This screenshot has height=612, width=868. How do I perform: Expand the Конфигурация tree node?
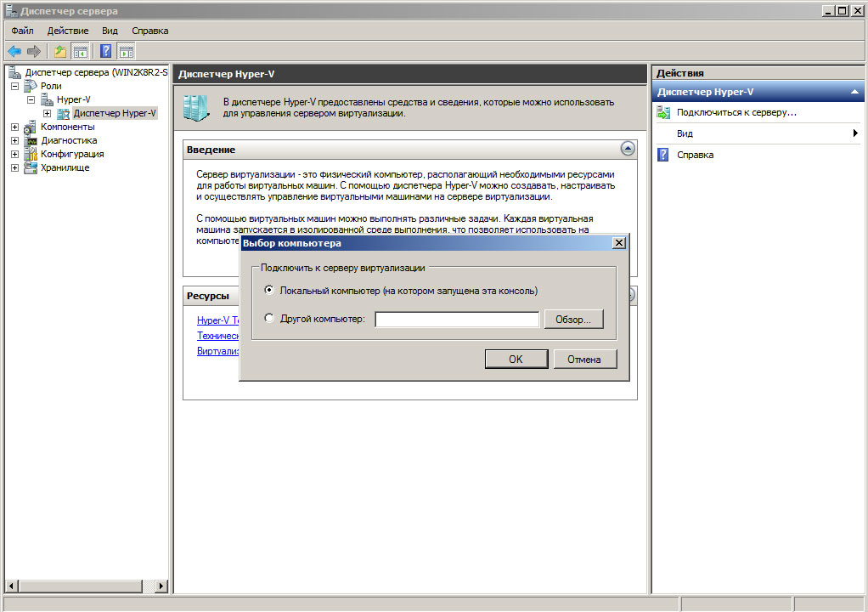(15, 154)
